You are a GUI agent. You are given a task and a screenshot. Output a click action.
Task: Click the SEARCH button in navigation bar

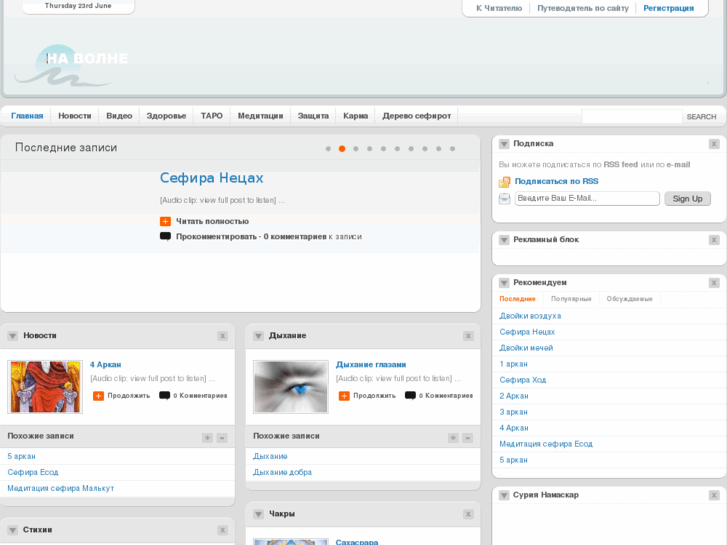pyautogui.click(x=701, y=117)
